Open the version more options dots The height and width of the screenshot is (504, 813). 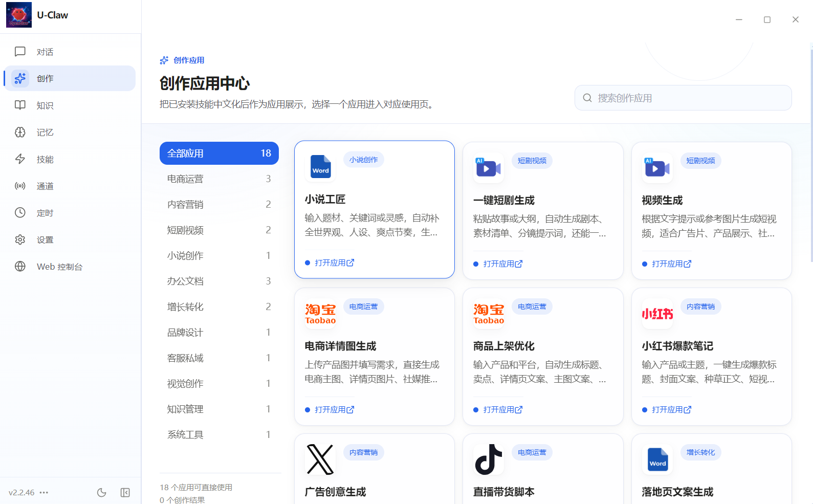tap(44, 492)
